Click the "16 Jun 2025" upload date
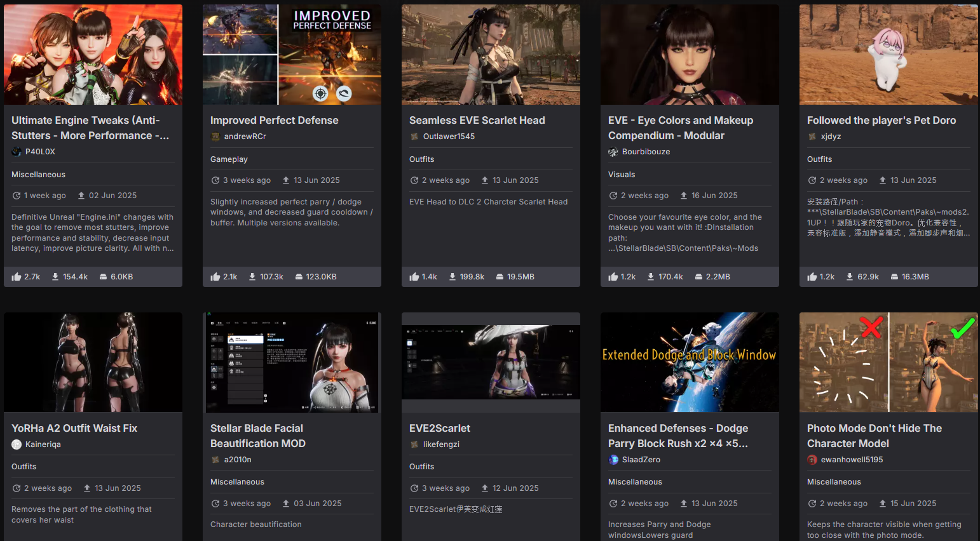Screen dimensions: 980x541 point(714,196)
